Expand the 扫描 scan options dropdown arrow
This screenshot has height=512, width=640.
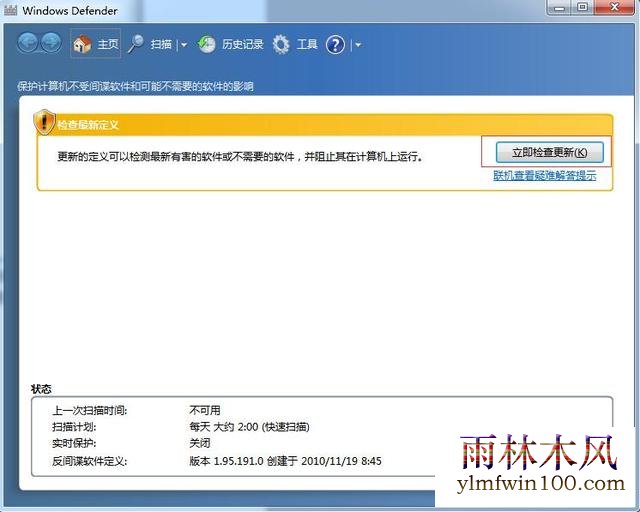tap(184, 45)
